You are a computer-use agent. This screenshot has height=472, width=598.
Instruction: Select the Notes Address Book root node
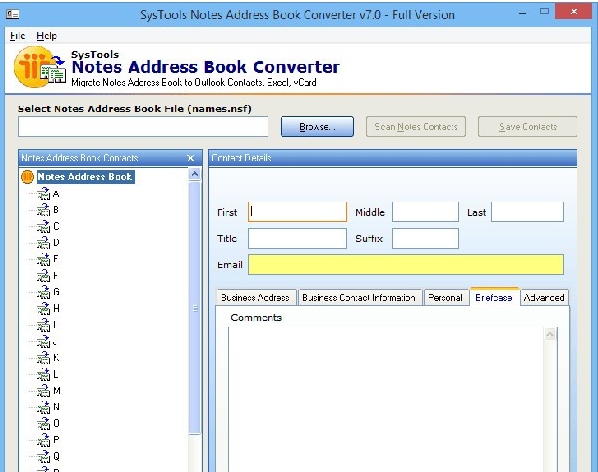(85, 177)
